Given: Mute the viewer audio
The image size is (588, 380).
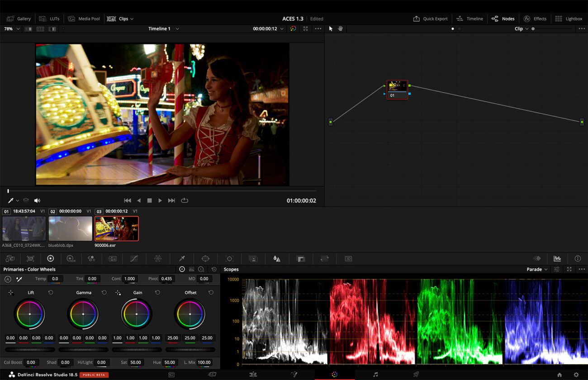Looking at the screenshot, I should (x=37, y=200).
